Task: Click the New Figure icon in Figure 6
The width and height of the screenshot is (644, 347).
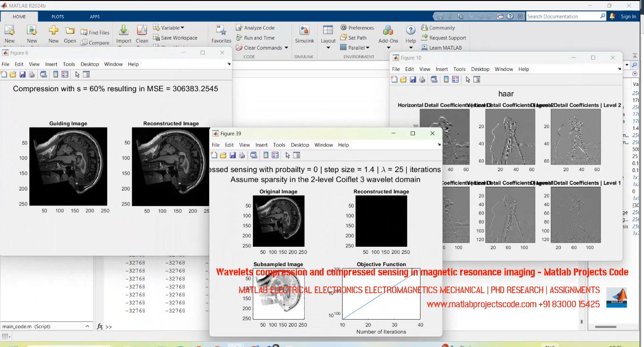Action: (4, 74)
